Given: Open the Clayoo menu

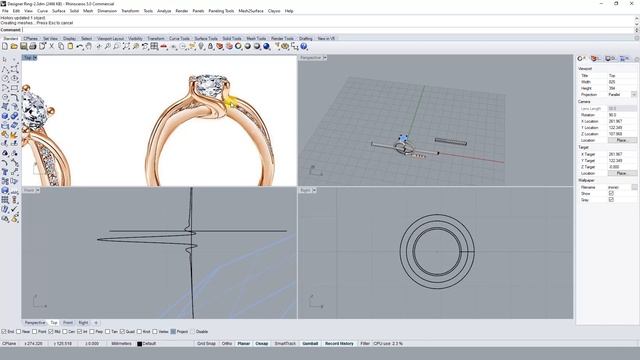Looking at the screenshot, I should (274, 11).
